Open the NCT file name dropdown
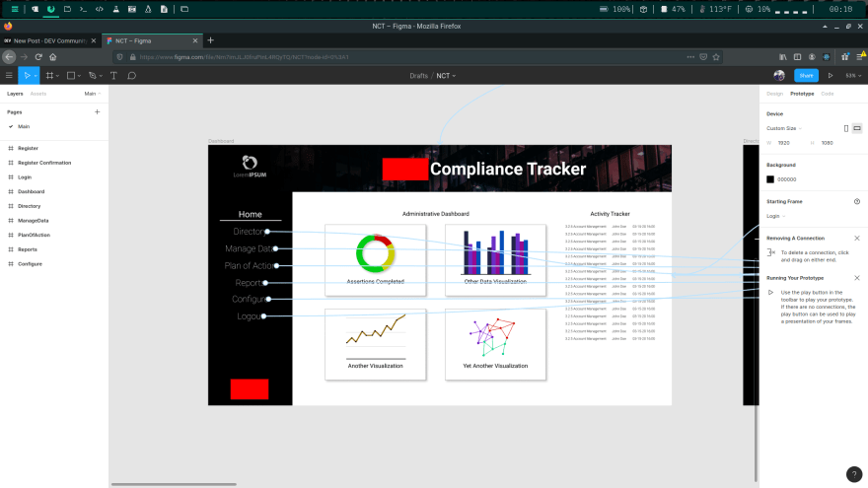Viewport: 868px width, 488px height. coord(446,76)
